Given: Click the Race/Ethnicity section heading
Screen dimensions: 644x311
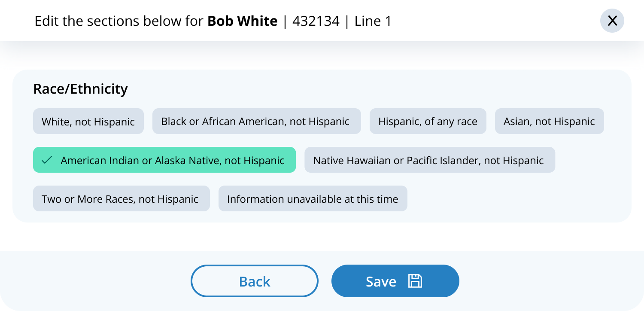Looking at the screenshot, I should point(80,89).
